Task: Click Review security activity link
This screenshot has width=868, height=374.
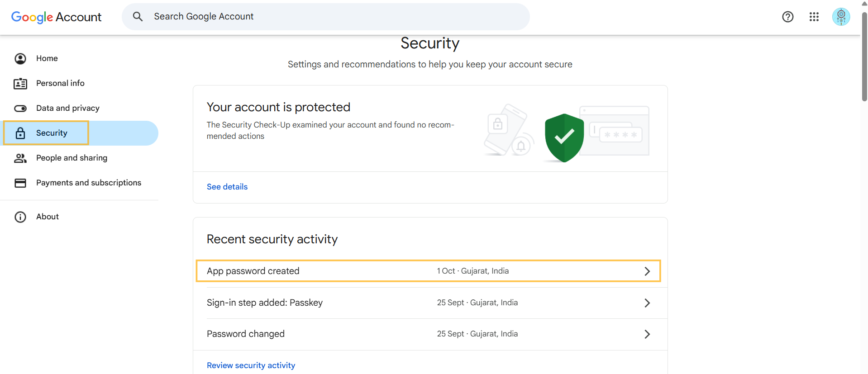Action: [251, 365]
